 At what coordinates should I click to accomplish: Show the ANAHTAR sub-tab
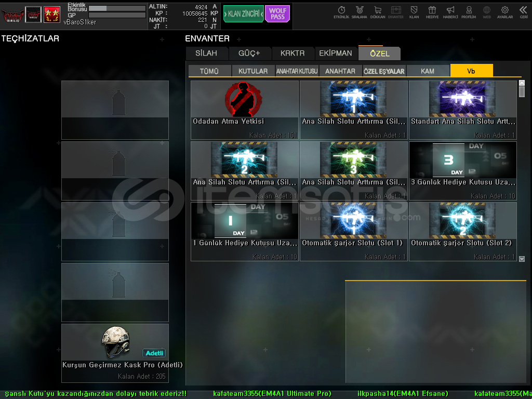tap(340, 71)
